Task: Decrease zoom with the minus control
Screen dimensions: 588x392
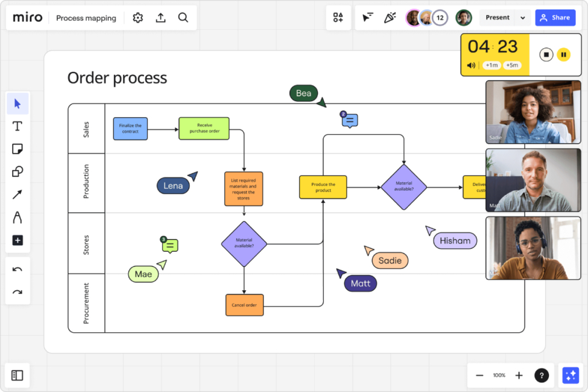Action: [479, 375]
